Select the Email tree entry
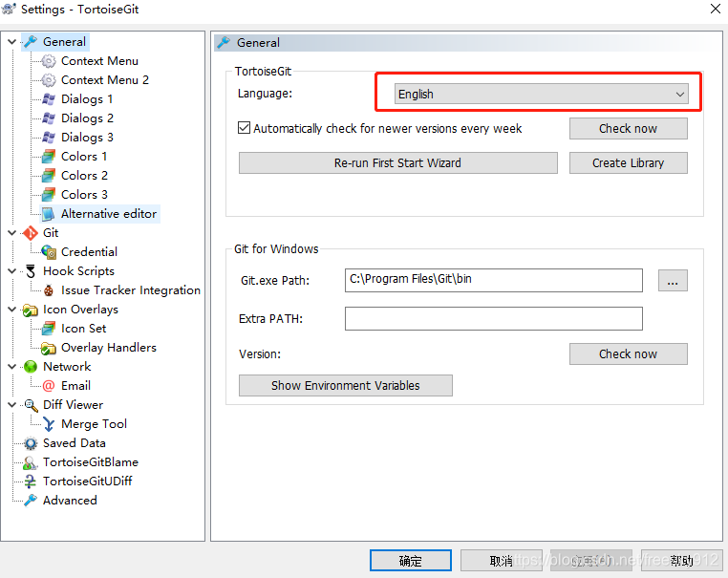The height and width of the screenshot is (578, 728). (75, 385)
